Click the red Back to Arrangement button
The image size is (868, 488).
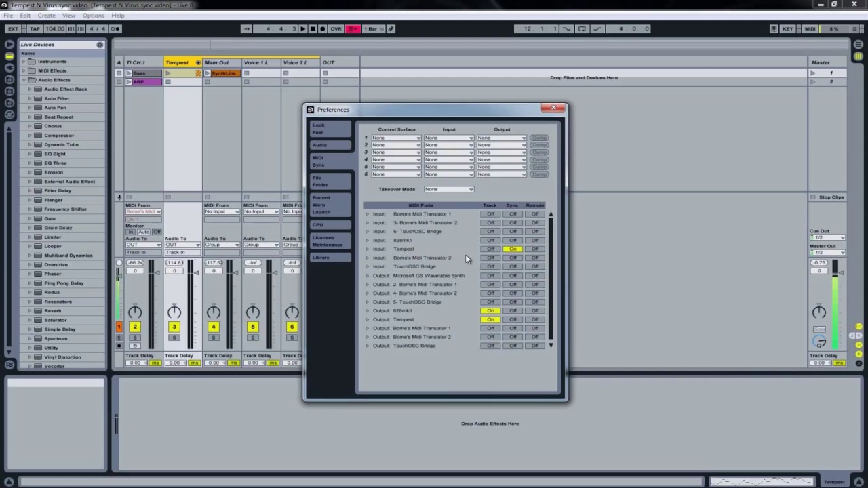[353, 28]
